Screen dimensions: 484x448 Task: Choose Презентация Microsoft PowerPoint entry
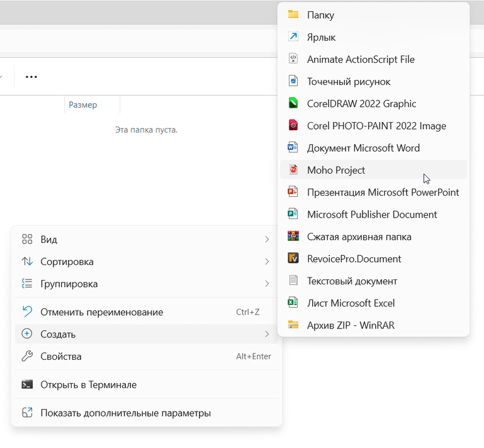373,192
